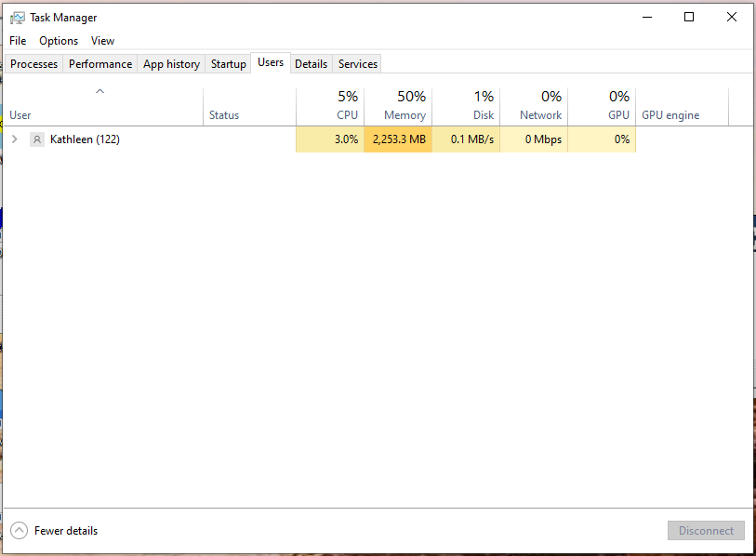Open the File menu

click(18, 41)
